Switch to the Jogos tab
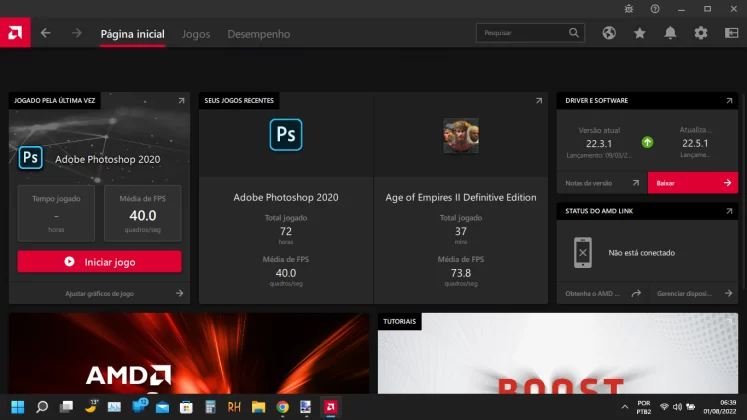This screenshot has height=420, width=747. click(x=196, y=34)
